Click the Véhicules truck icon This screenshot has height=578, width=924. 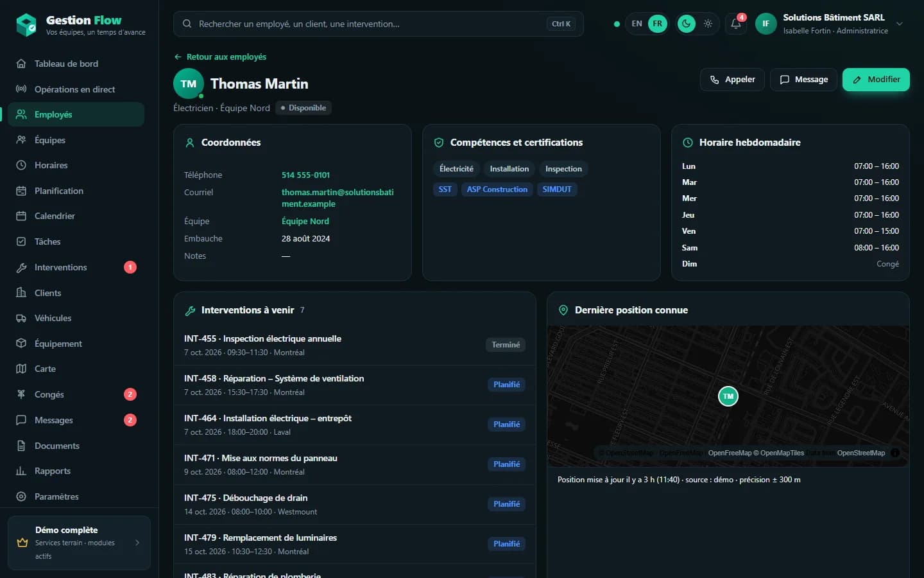tap(21, 318)
